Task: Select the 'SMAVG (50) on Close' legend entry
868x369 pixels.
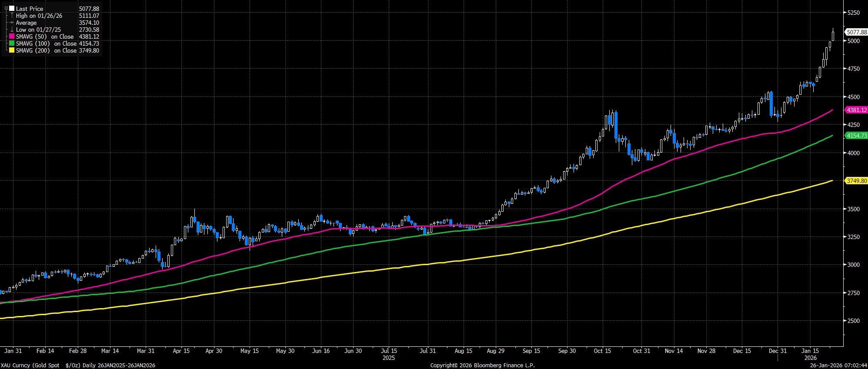Action: point(45,37)
